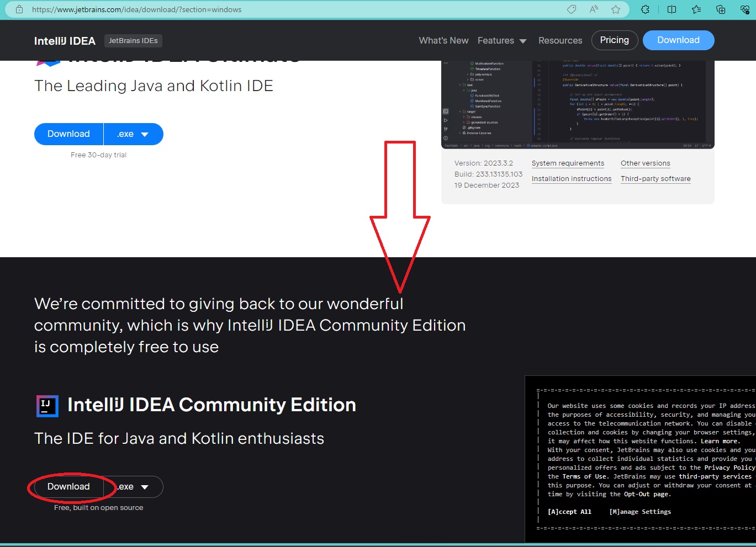
Task: Accept all cookies in the consent banner
Action: click(x=569, y=512)
